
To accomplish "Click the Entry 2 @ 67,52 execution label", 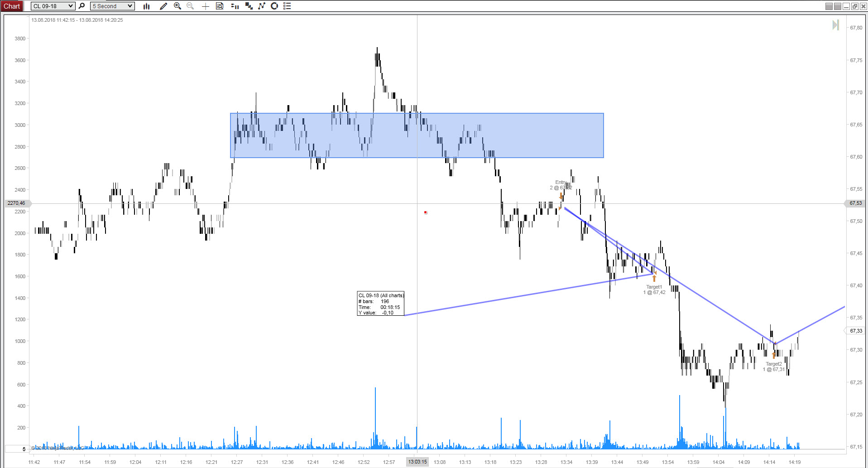I will click(561, 185).
